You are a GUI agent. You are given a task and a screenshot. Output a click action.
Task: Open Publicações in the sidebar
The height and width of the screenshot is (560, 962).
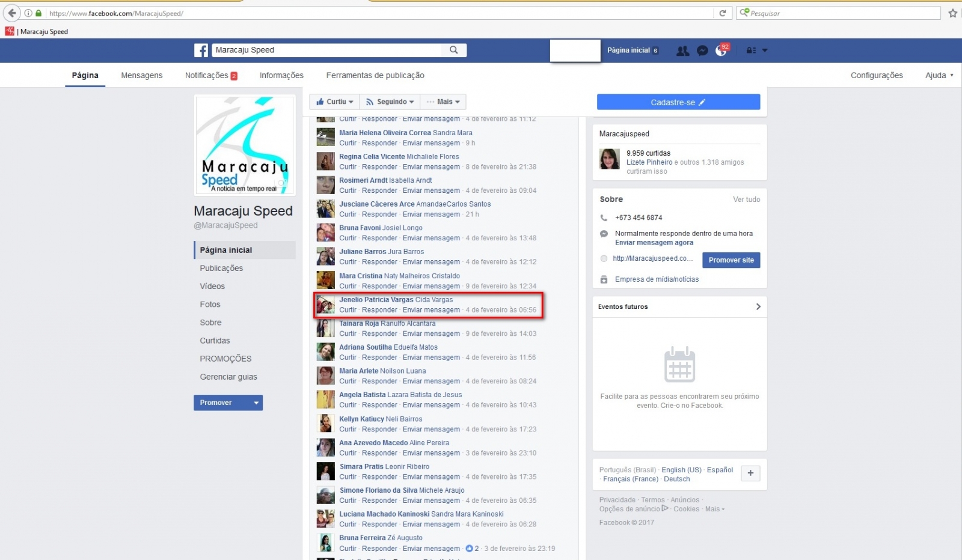click(x=221, y=269)
